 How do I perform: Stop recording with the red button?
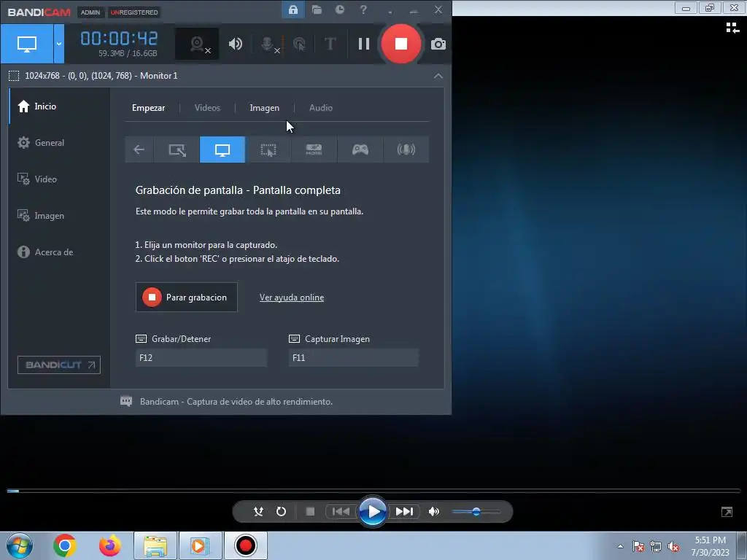[x=401, y=44]
